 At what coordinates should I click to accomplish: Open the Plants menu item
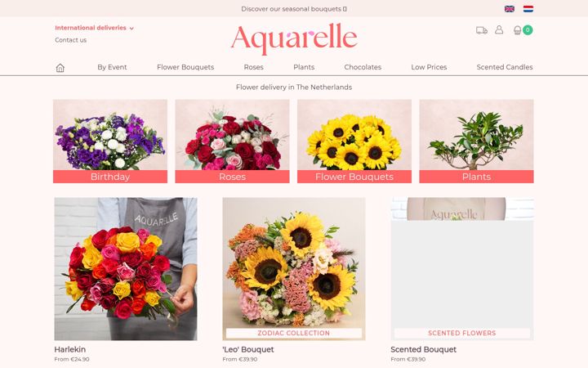(x=304, y=67)
